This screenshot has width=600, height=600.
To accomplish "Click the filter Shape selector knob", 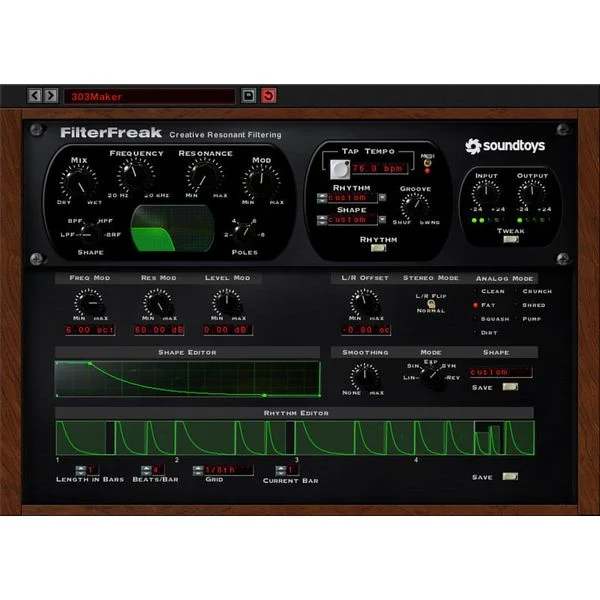I will click(x=90, y=233).
